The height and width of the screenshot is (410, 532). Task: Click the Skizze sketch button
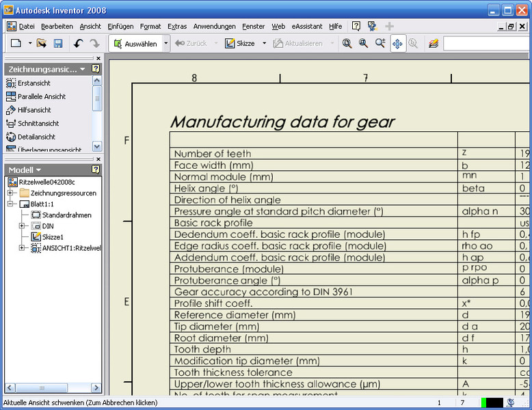pos(240,43)
